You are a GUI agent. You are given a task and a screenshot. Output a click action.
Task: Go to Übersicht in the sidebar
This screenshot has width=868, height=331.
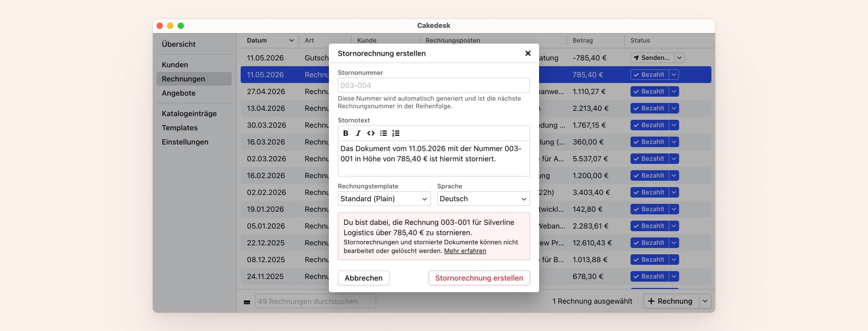[x=179, y=44]
